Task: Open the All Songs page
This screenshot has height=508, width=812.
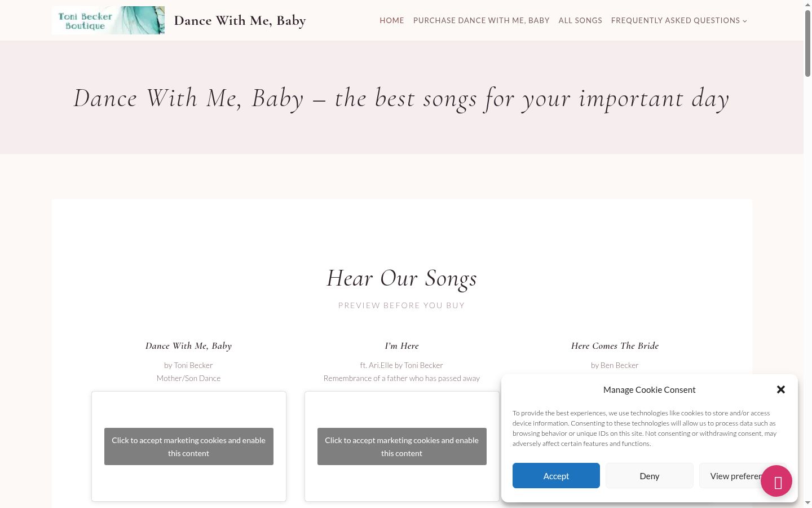Action: click(x=580, y=20)
